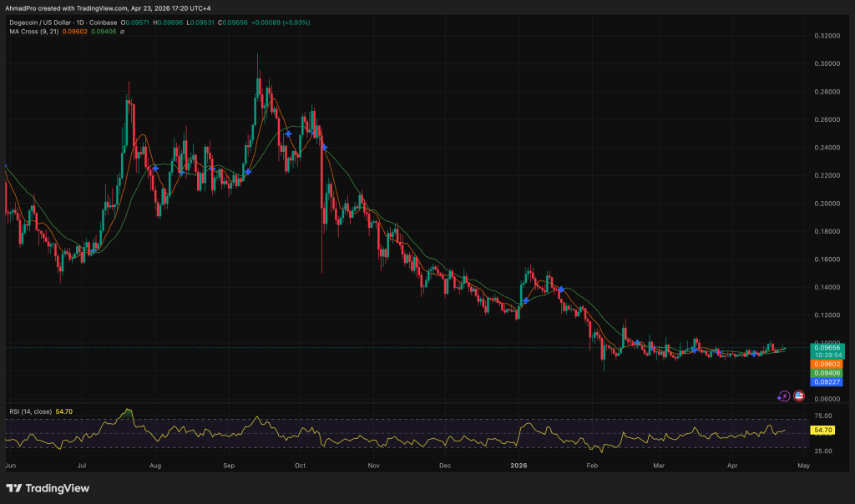Viewport: 855px width, 504px height.
Task: Open the 1D timeframe selector in the legend
Action: [78, 24]
